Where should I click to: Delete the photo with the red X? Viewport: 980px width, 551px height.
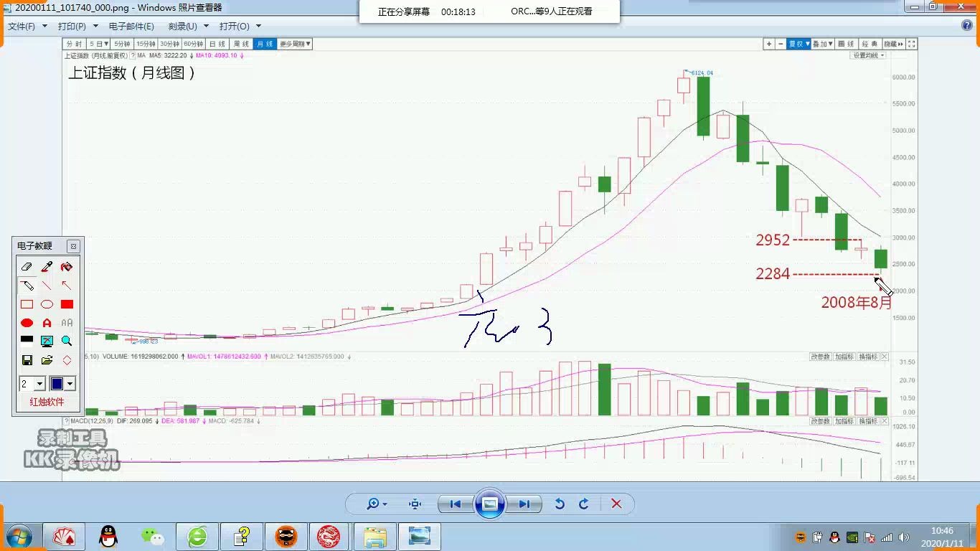pos(616,504)
